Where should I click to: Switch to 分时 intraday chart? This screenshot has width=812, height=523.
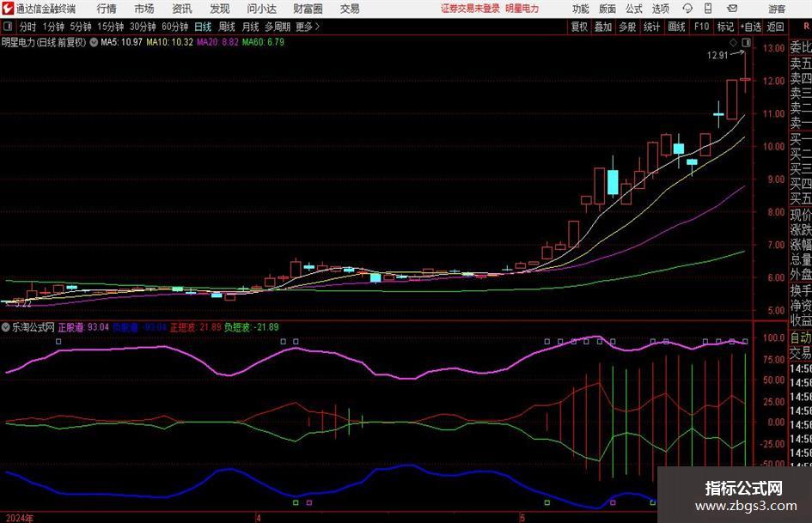(27, 27)
